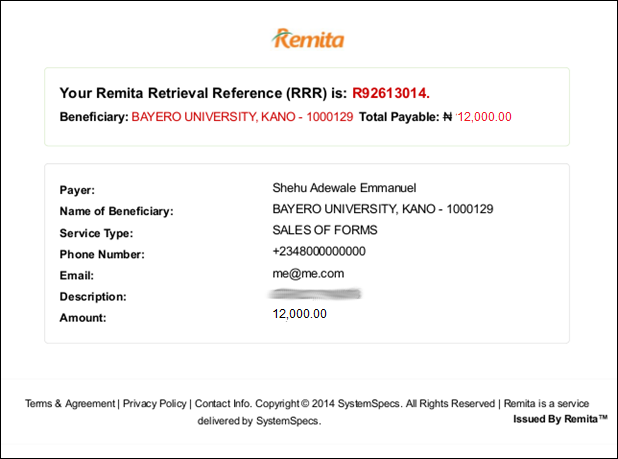This screenshot has height=459, width=618.
Task: Click the Copyright 2014 SystemSpecs text
Action: (329, 403)
